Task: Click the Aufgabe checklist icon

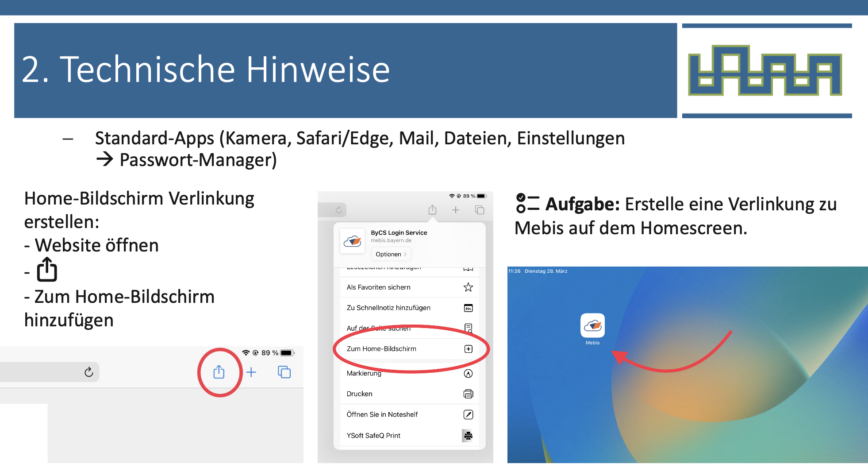Action: pos(527,204)
